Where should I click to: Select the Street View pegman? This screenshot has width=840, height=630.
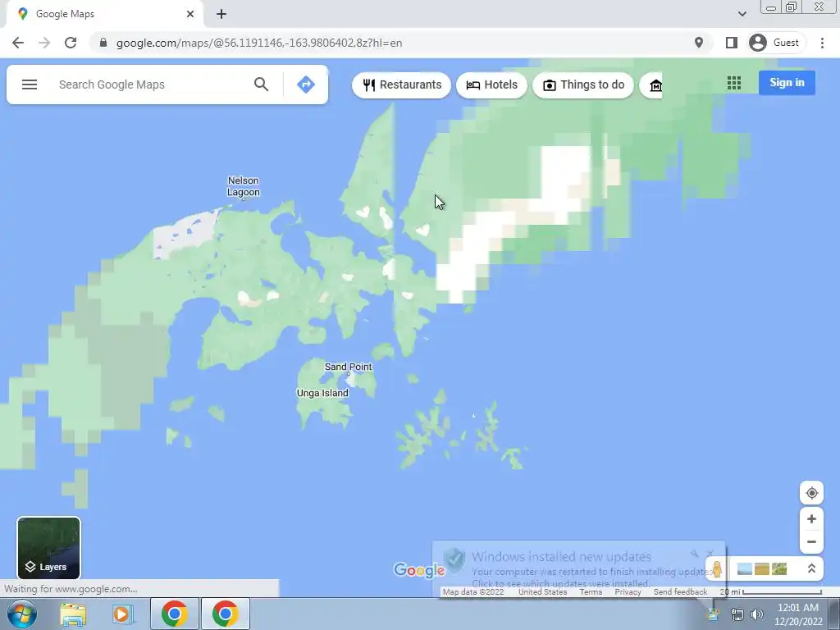[717, 568]
